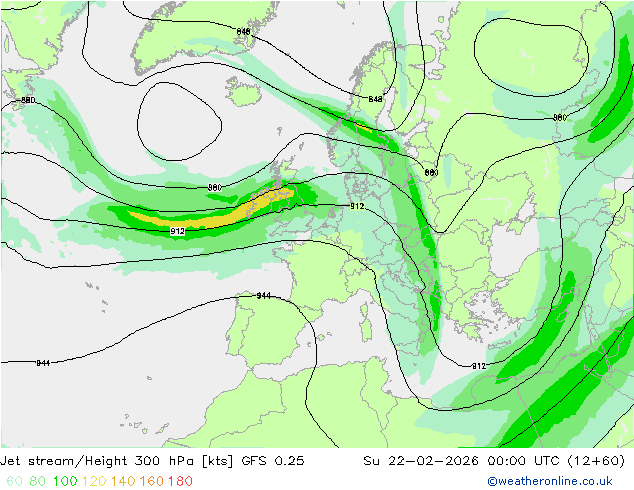The image size is (634, 490).
Task: Open the weatheronline.co.uk copyright link
Action: pos(550,481)
